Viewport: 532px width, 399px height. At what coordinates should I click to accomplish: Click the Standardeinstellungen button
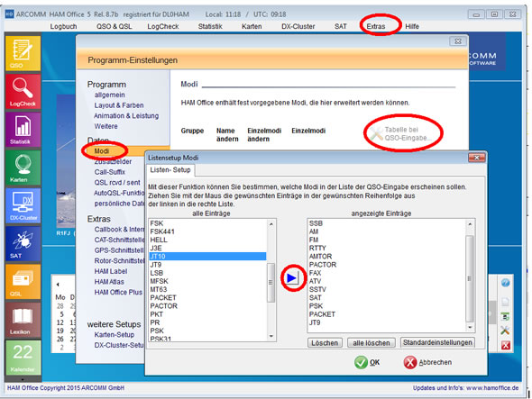coord(437,343)
